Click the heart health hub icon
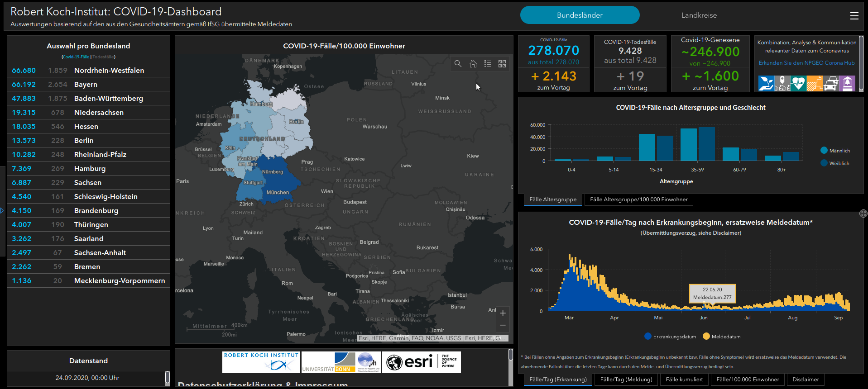The image size is (868, 389). click(x=798, y=84)
